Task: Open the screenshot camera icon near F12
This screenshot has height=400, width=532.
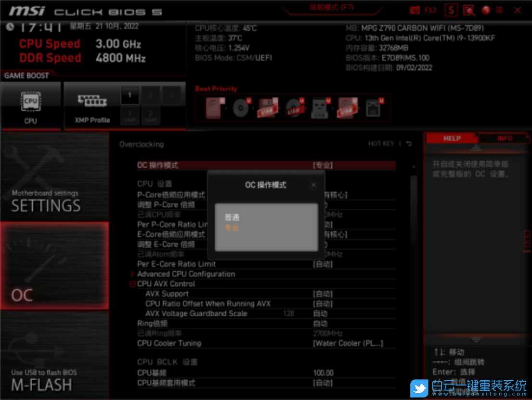Action: pos(415,10)
